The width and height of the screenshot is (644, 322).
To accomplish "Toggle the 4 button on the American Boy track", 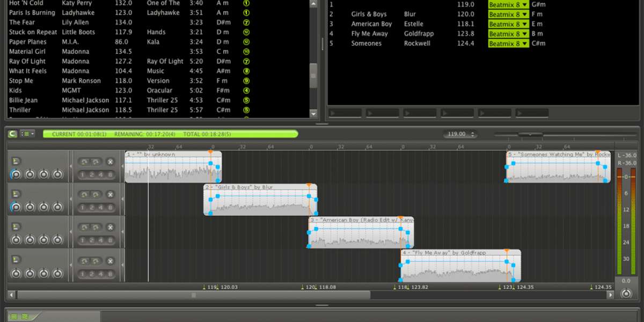I will (x=101, y=240).
